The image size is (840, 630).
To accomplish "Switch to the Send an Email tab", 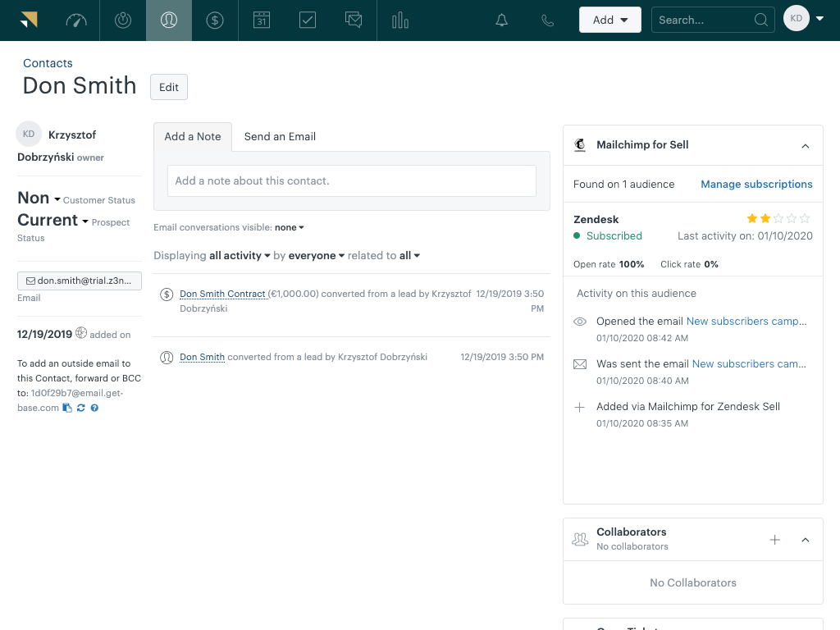I will [280, 136].
